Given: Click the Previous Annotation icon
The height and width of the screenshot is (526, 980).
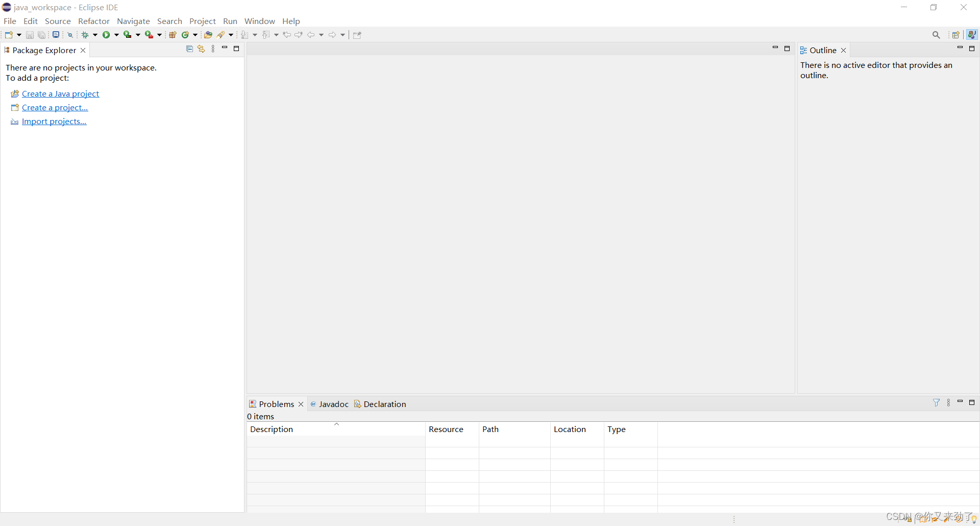Looking at the screenshot, I should point(266,35).
